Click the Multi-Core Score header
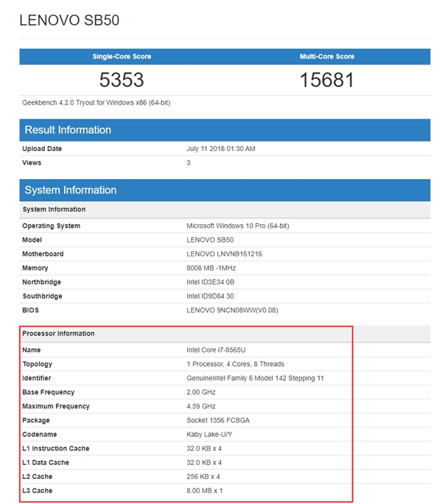This screenshot has width=442, height=504. tap(327, 57)
